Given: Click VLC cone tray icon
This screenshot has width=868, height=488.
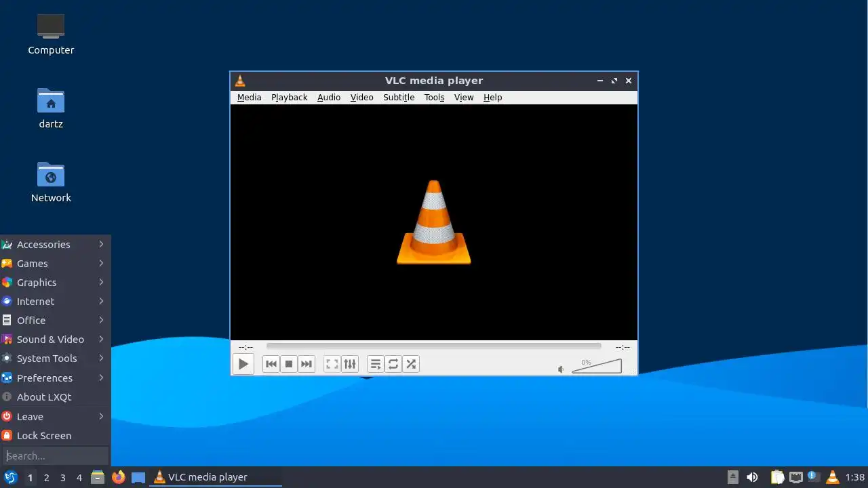Looking at the screenshot, I should coord(833,477).
